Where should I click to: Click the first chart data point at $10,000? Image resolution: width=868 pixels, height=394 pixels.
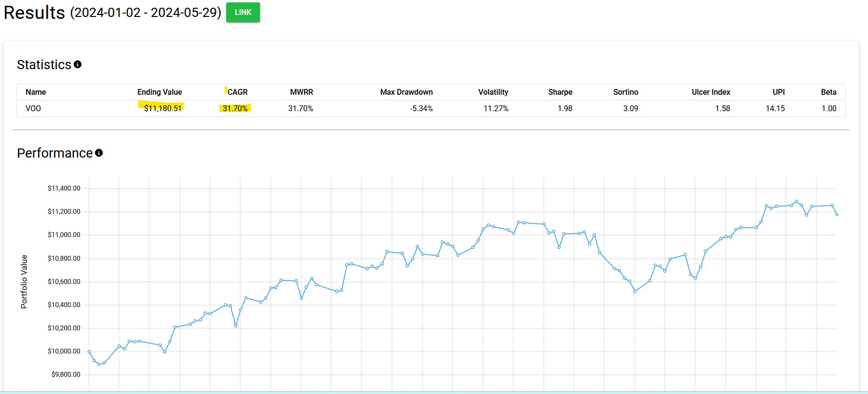tap(89, 352)
